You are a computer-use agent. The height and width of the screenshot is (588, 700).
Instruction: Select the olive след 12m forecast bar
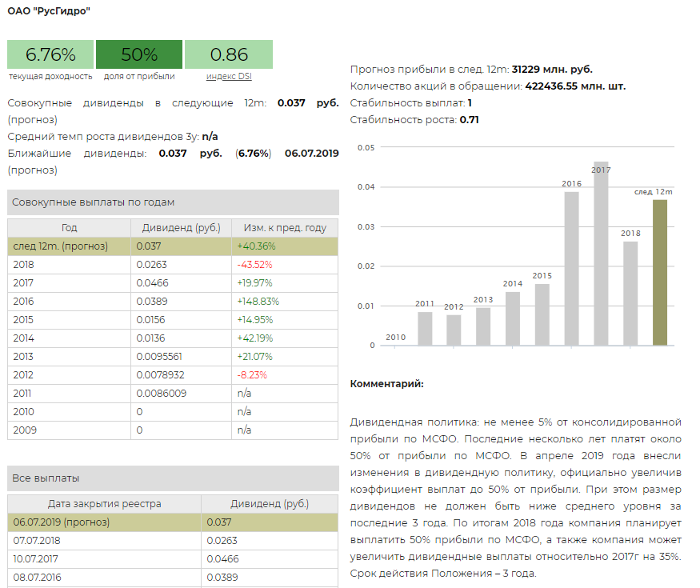(659, 272)
